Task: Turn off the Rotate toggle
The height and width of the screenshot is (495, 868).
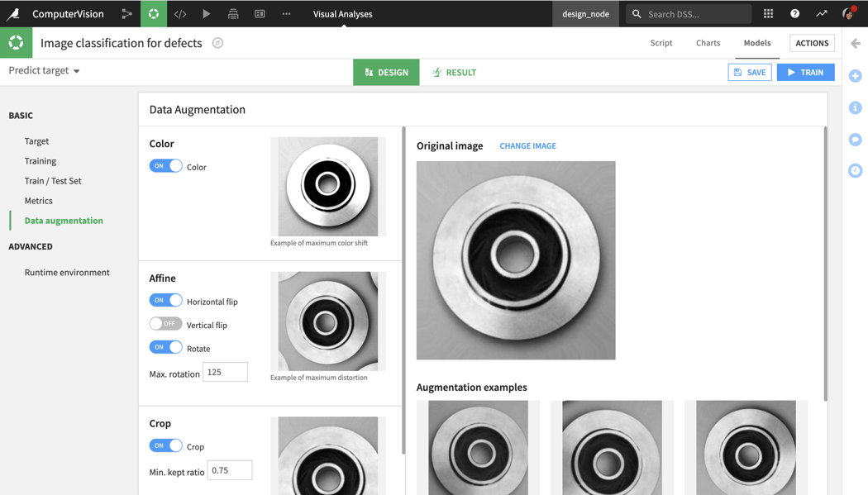Action: coord(165,347)
